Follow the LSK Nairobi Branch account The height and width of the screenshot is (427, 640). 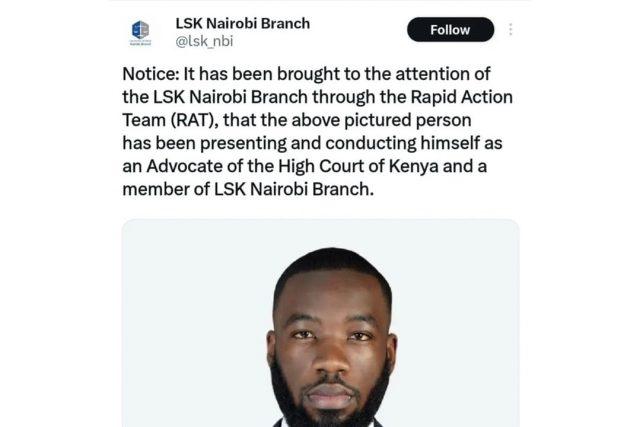450,29
